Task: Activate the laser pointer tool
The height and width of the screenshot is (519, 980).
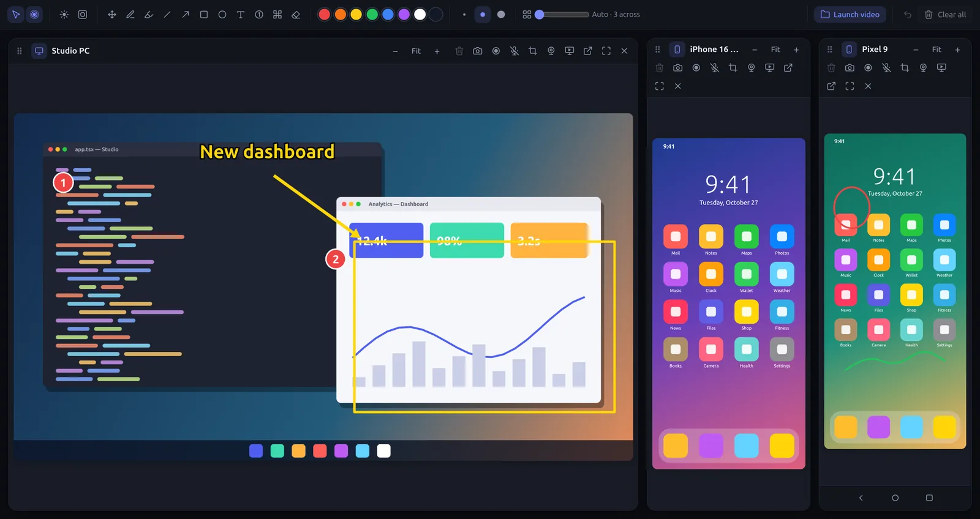Action: [35, 15]
